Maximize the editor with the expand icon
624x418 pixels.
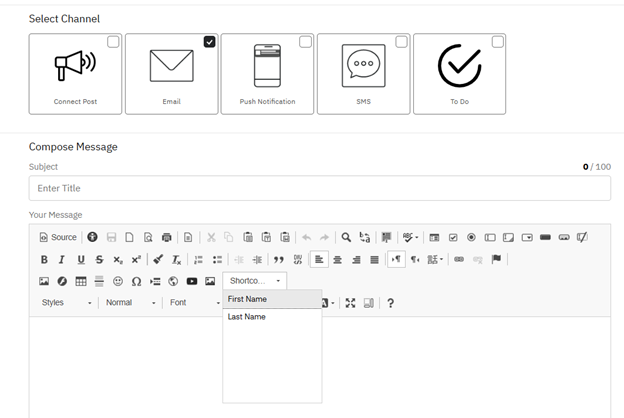(350, 303)
